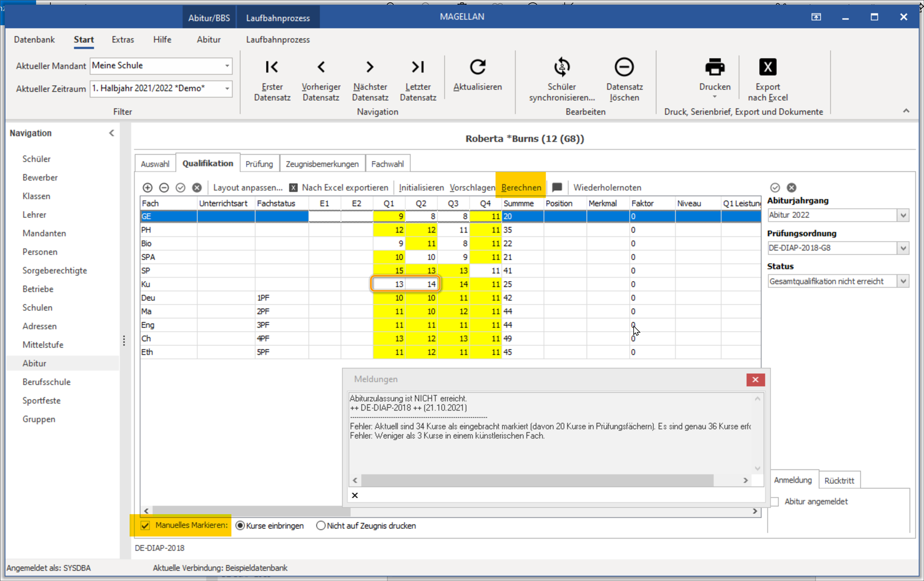Select the Deu subject row

pos(450,298)
